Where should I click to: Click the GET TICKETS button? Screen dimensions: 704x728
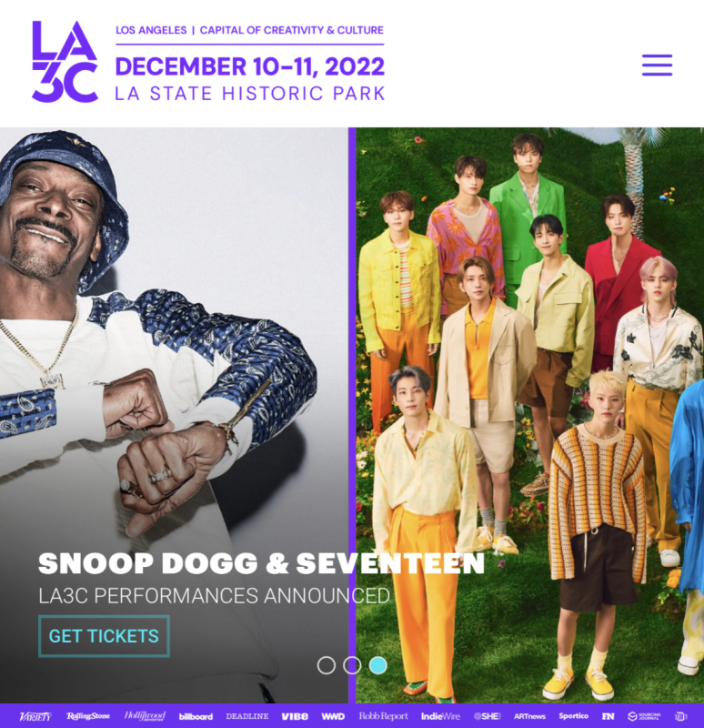(104, 636)
